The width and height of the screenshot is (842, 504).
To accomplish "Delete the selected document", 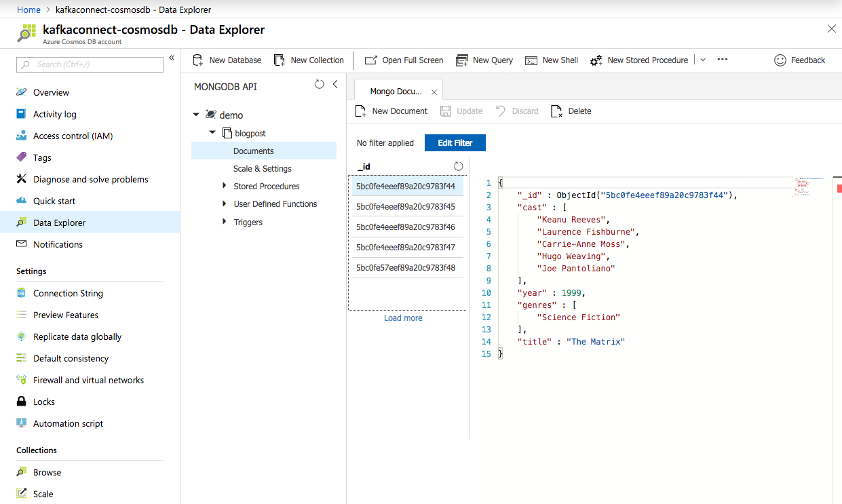I will tap(571, 111).
